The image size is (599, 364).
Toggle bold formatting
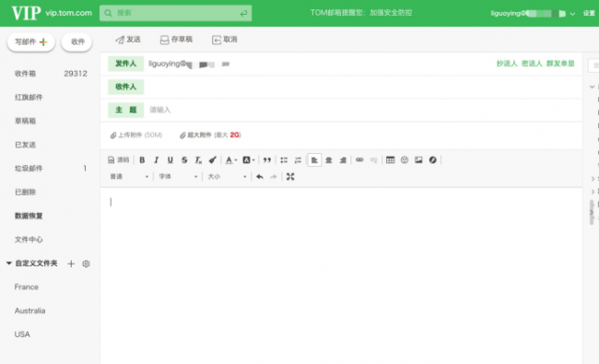[142, 160]
